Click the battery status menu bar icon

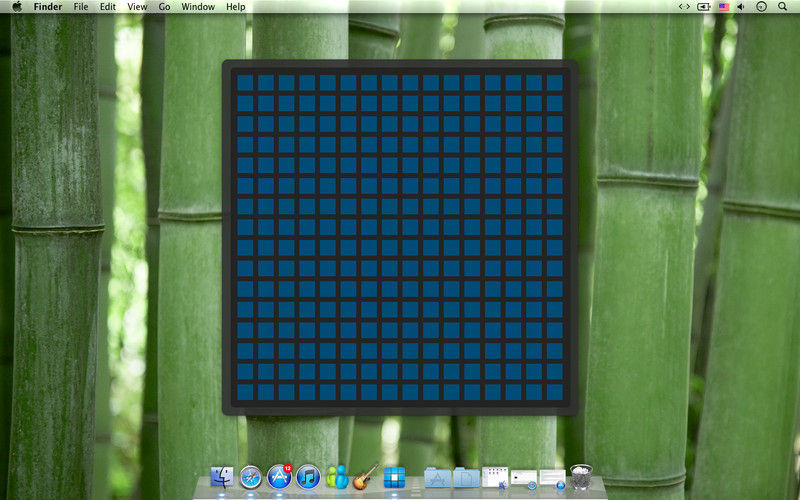(x=704, y=7)
